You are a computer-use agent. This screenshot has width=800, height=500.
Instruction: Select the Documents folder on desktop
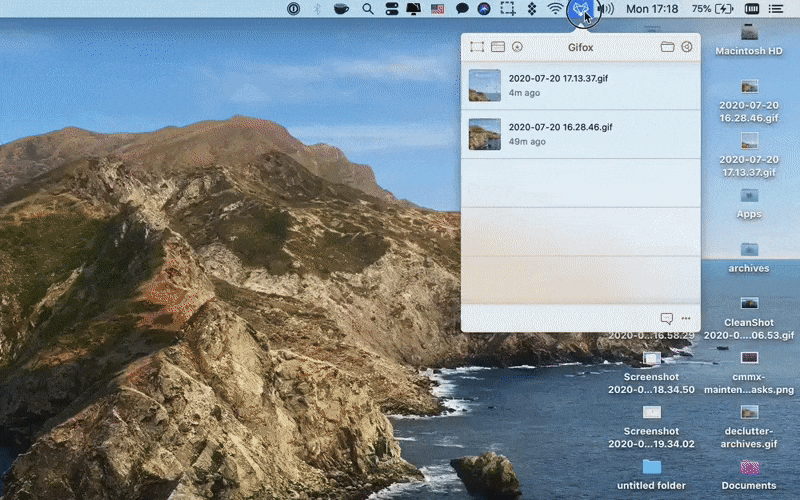(749, 475)
